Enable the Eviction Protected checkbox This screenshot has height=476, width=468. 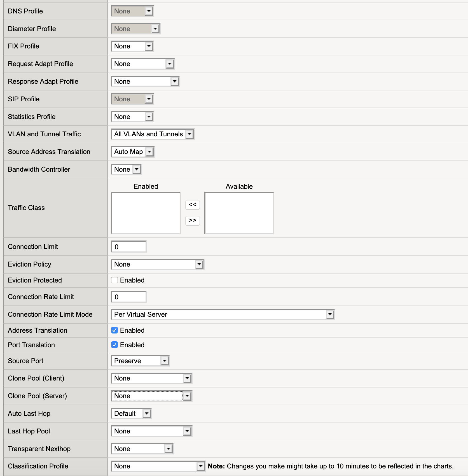click(x=114, y=280)
